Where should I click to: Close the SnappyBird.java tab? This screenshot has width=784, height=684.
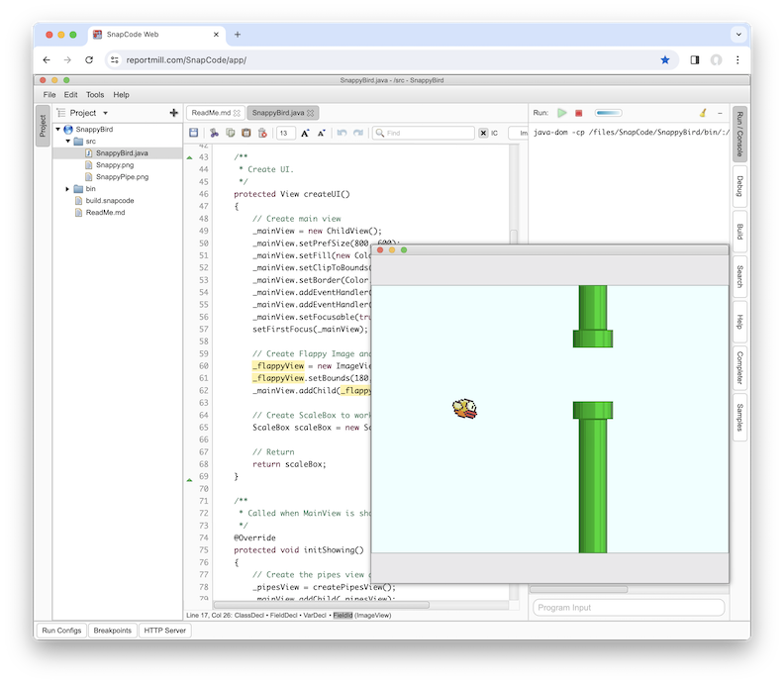311,113
